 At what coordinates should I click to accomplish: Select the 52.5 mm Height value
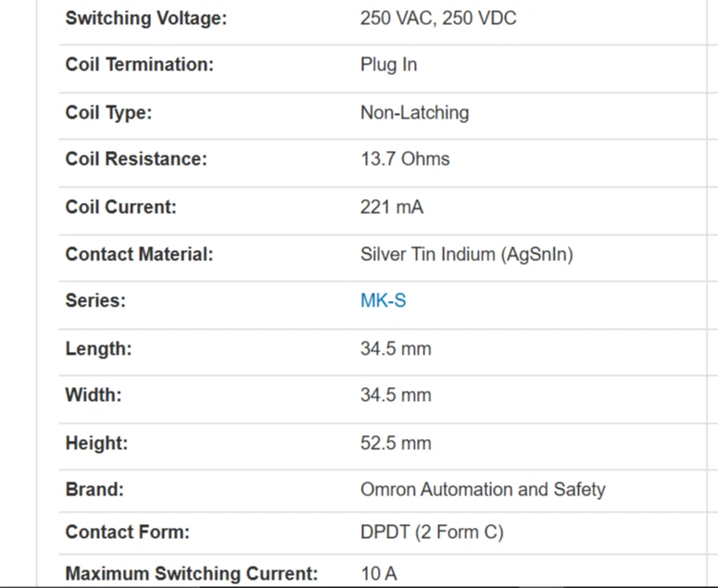tap(396, 444)
